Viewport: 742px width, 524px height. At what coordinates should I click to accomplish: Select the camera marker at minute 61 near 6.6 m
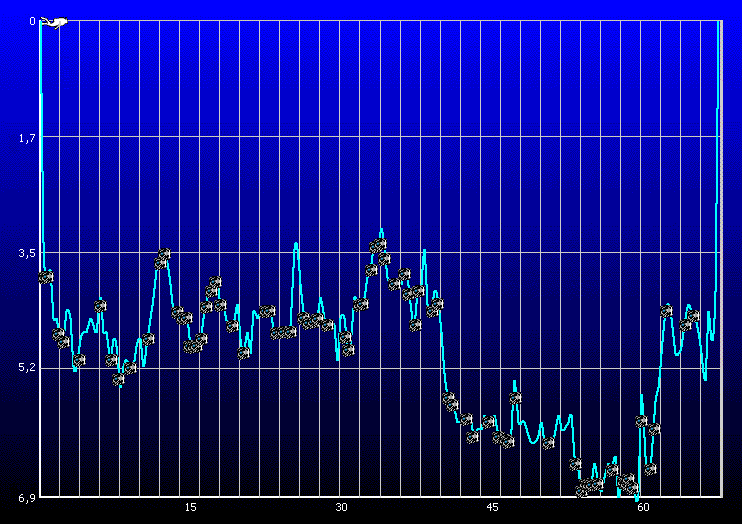tap(651, 469)
